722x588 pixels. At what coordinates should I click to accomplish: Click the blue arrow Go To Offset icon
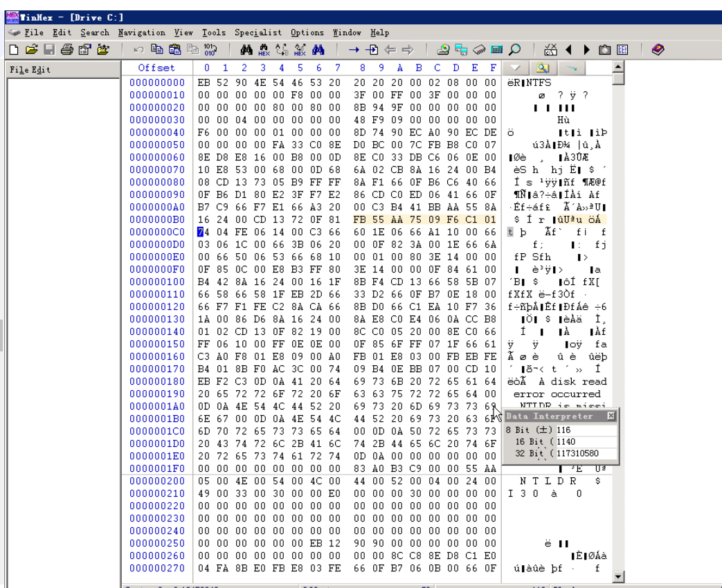[x=354, y=50]
